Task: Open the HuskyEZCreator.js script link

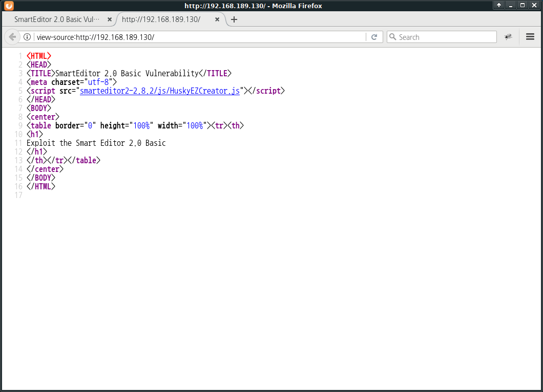Action: click(160, 91)
